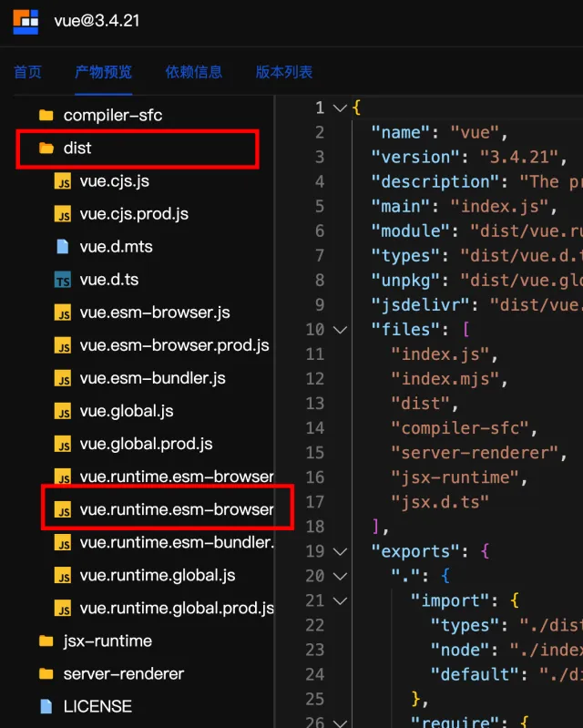This screenshot has width=583, height=728.
Task: Open the 依赖信息 tab
Action: coord(193,72)
